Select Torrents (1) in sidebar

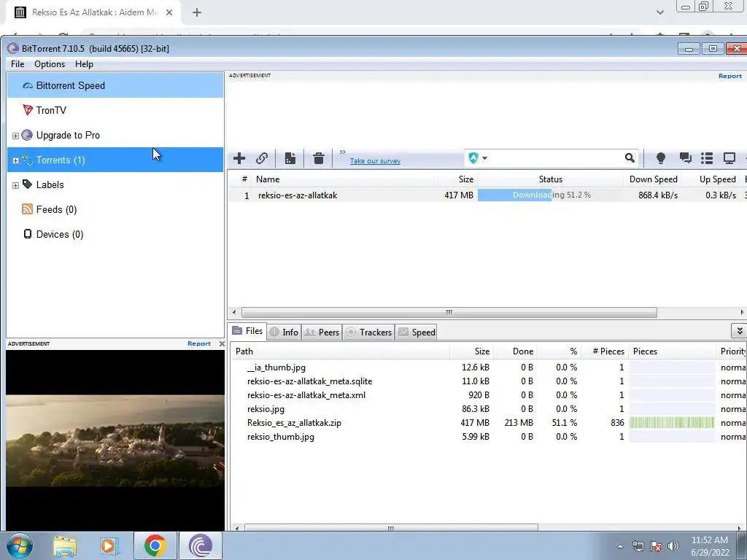(x=115, y=160)
